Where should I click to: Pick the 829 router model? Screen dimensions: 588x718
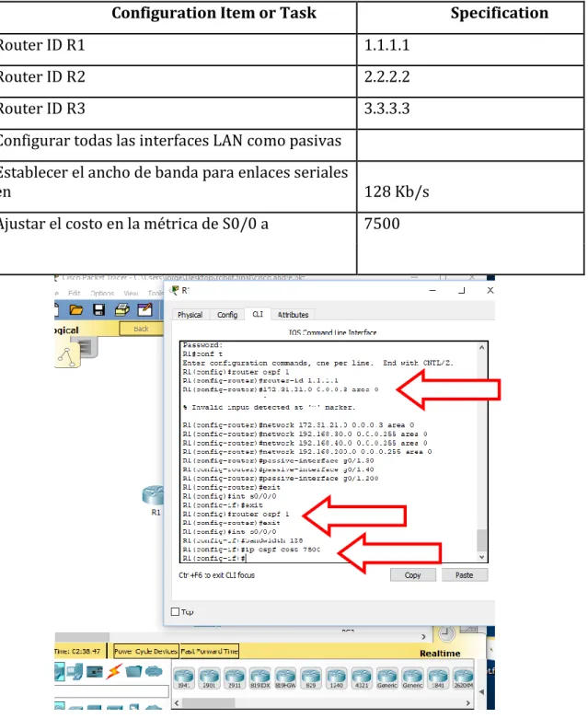[x=311, y=678]
